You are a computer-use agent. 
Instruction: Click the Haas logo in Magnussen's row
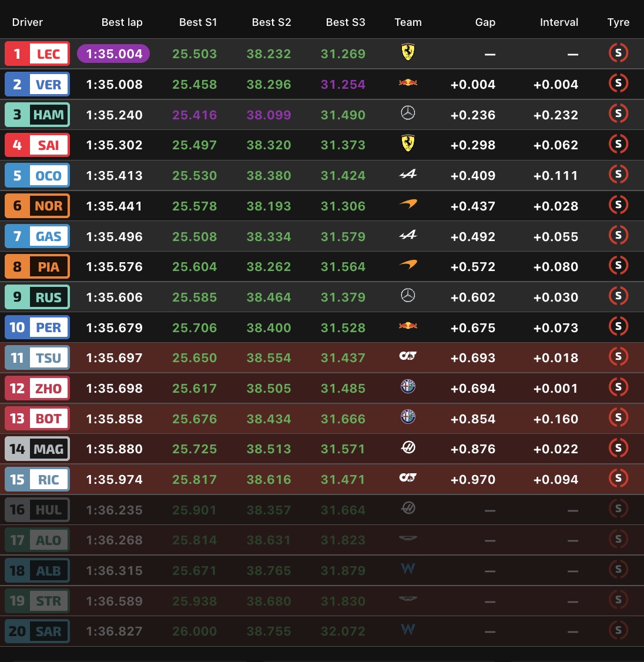pos(408,448)
